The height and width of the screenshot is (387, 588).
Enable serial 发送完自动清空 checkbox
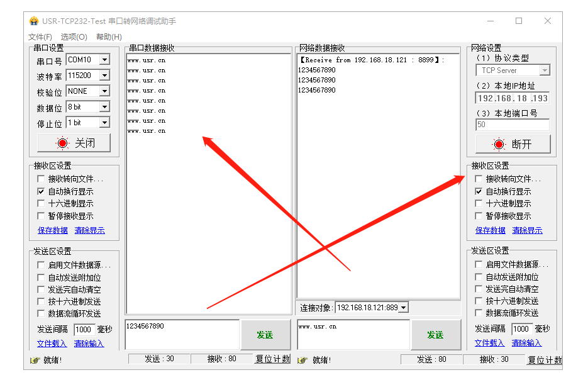pyautogui.click(x=41, y=289)
